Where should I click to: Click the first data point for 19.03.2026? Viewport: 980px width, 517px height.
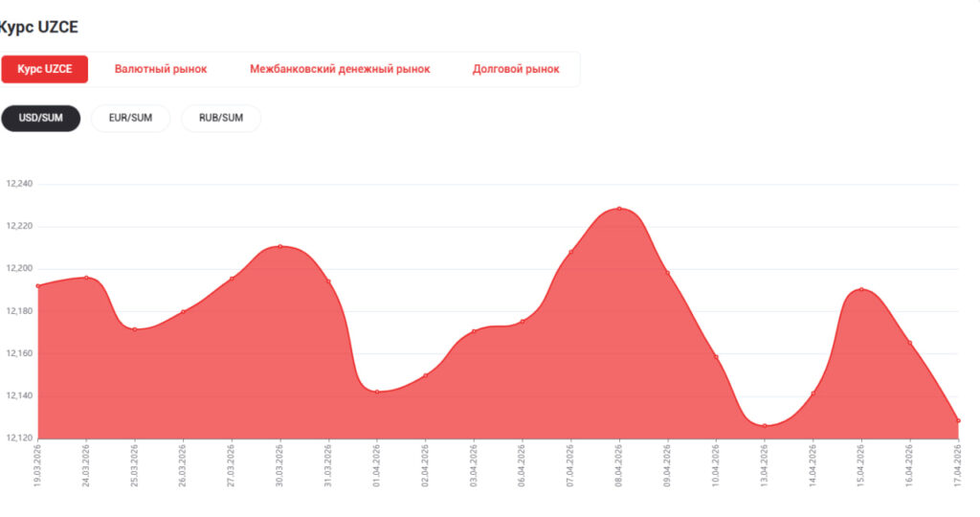click(x=38, y=285)
